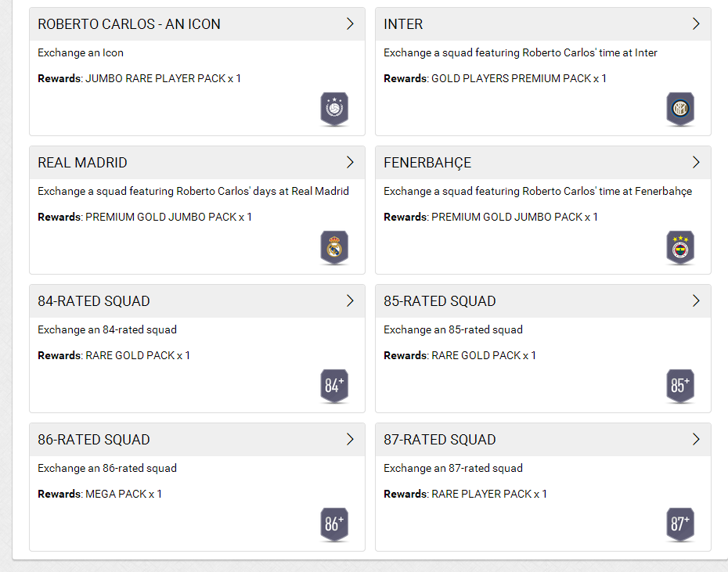Click the Real Madrid challenge title
728x572 pixels.
click(82, 163)
